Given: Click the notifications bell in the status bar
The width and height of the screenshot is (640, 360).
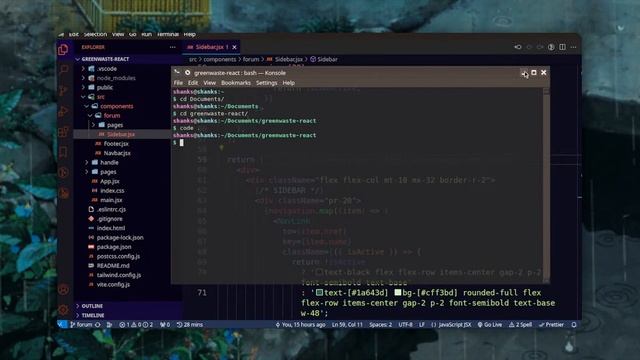Looking at the screenshot, I should (574, 325).
